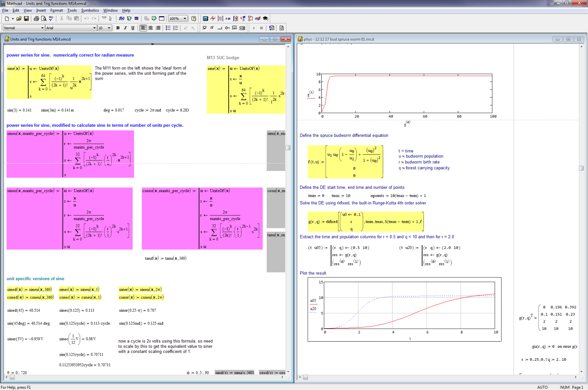588x390 pixels.
Task: Click the Help question mark button
Action: (194, 18)
